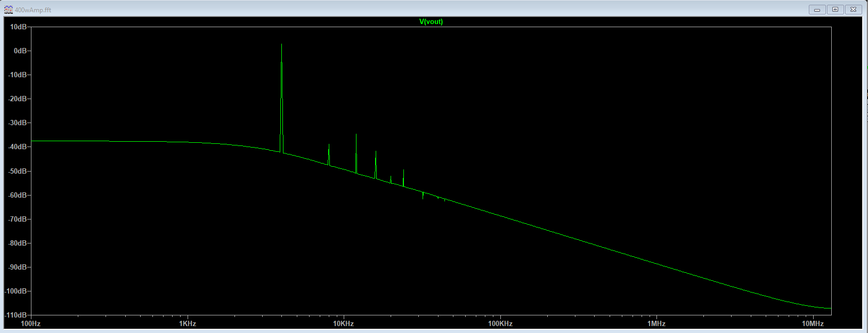Click the LTspice icon in title bar
Image resolution: width=868 pixels, height=333 pixels.
pyautogui.click(x=9, y=10)
